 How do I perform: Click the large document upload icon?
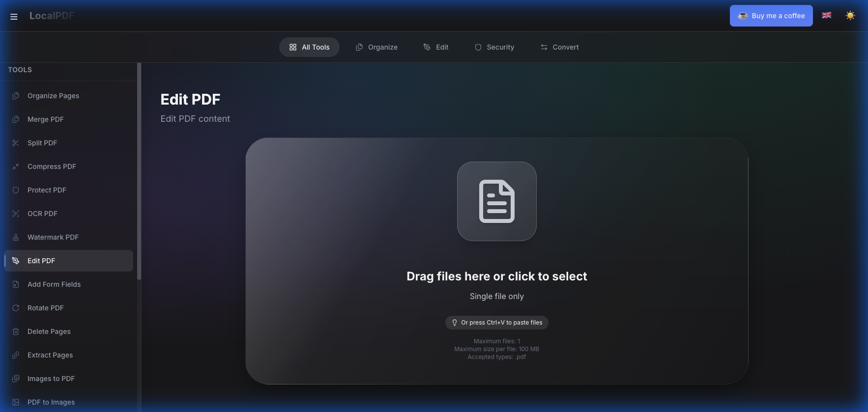click(497, 201)
